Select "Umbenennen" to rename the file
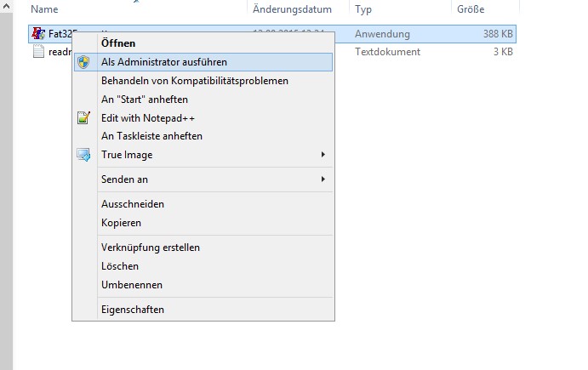The width and height of the screenshot is (588, 370). 131,285
